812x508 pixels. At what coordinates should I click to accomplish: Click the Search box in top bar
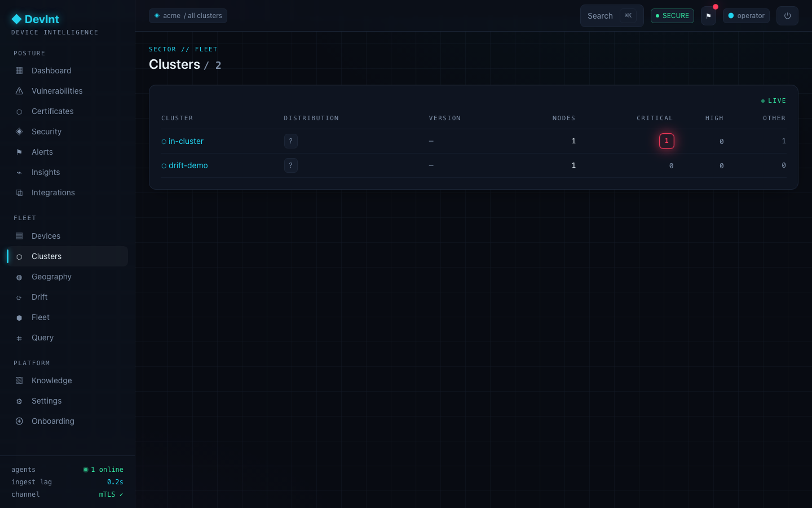tap(612, 16)
